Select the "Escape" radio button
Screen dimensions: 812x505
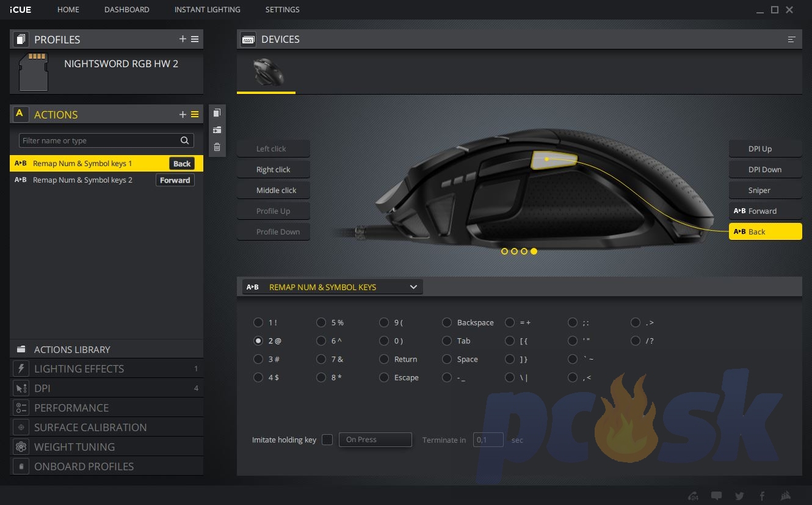pos(384,377)
